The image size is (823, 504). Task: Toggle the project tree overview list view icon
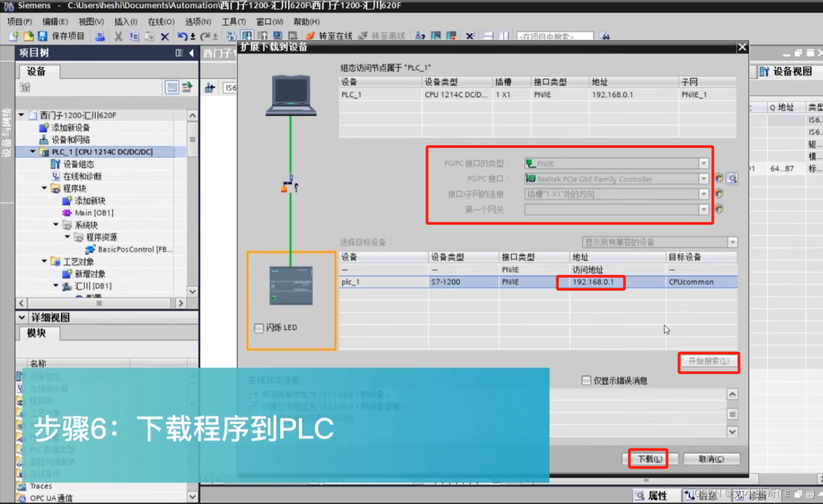coord(172,87)
